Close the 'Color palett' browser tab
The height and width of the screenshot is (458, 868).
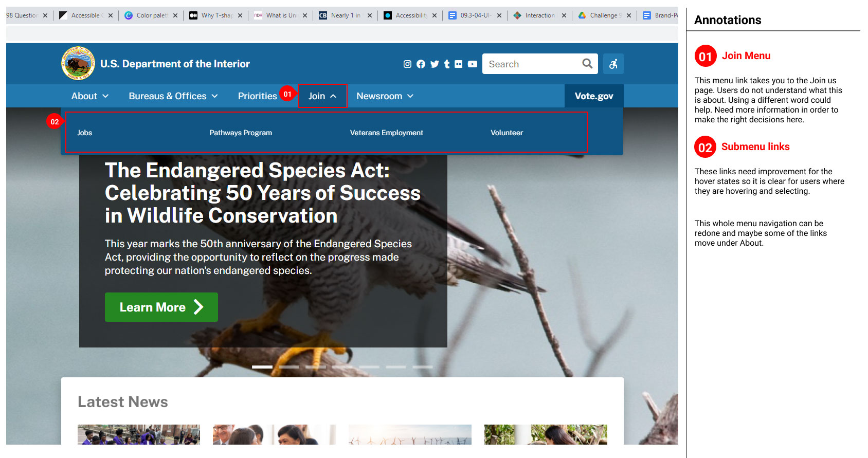tap(175, 15)
